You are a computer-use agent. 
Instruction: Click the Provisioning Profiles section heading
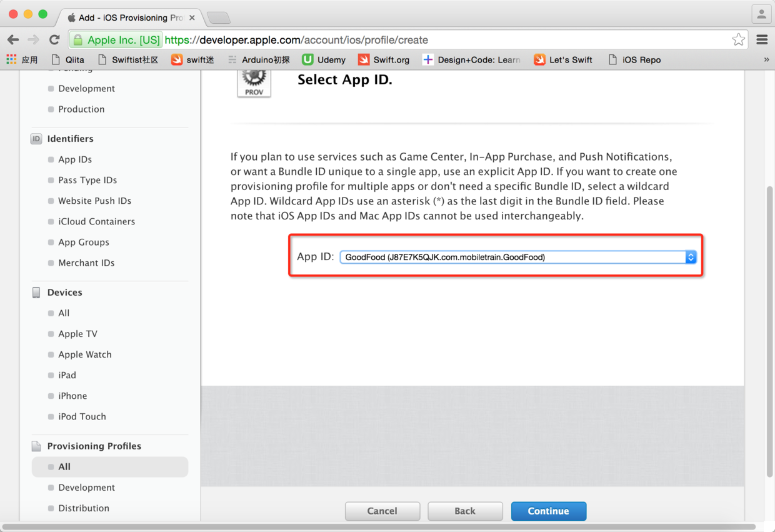94,446
